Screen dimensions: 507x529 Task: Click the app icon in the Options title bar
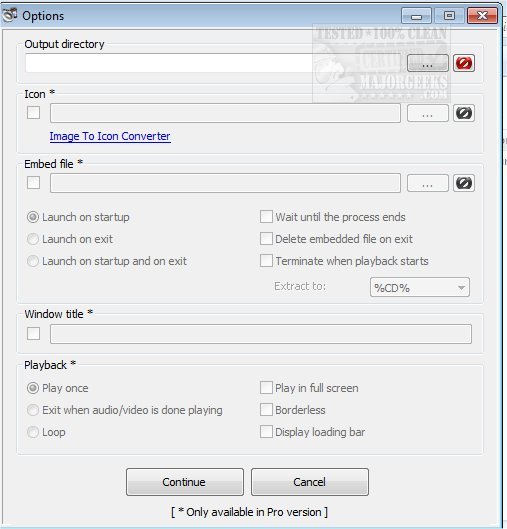pyautogui.click(x=10, y=15)
